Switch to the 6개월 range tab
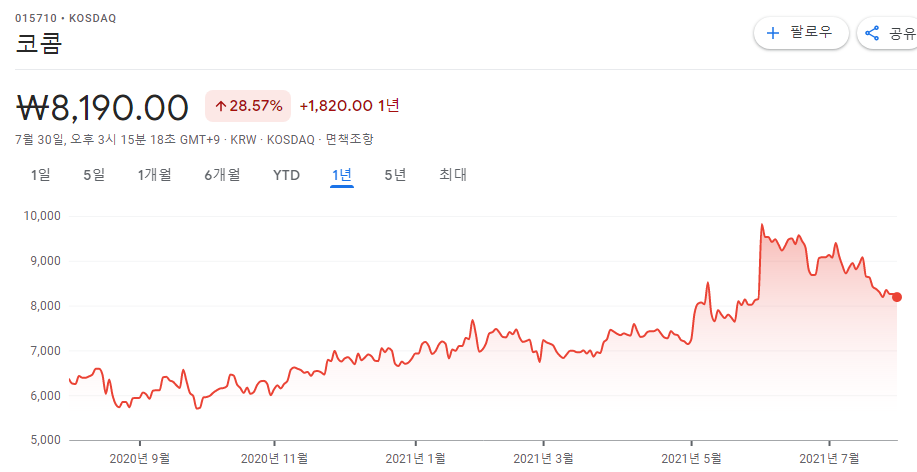The image size is (917, 472). [222, 175]
